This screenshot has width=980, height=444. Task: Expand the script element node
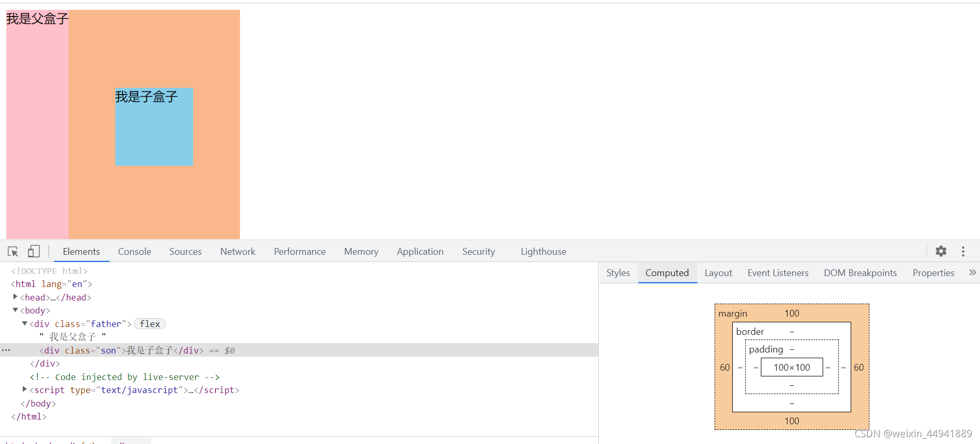point(24,389)
